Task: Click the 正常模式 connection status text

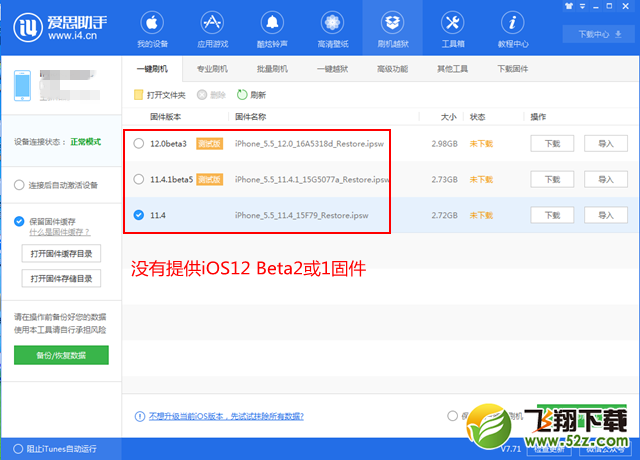Action: pos(86,142)
